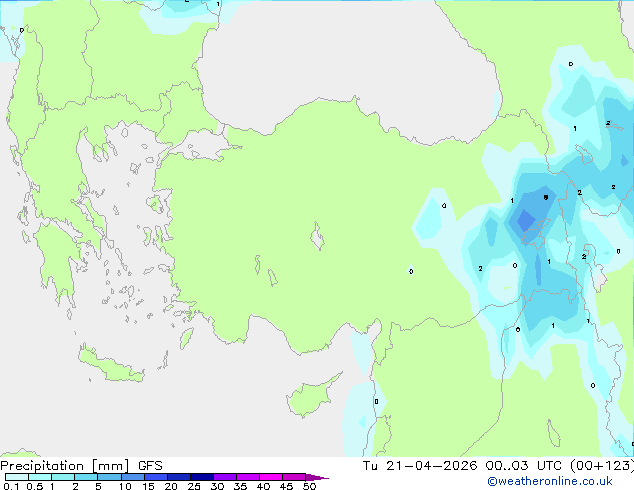Click the 0.5–1 mm legend color swatch
The height and width of the screenshot is (490, 634).
[x=40, y=477]
